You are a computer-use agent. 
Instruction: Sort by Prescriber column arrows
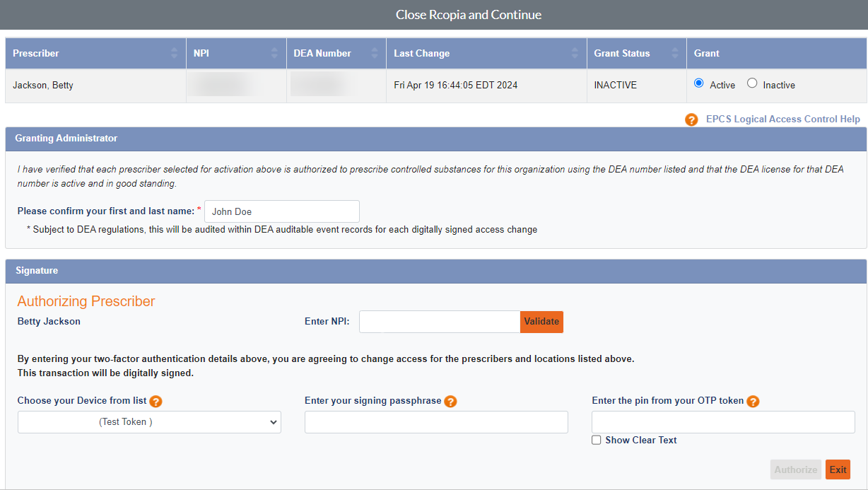pos(174,53)
